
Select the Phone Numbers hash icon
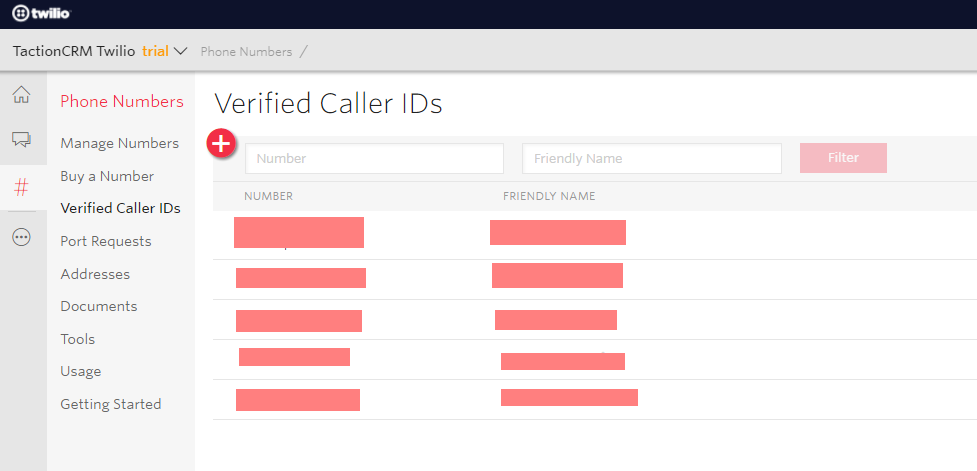(21, 187)
